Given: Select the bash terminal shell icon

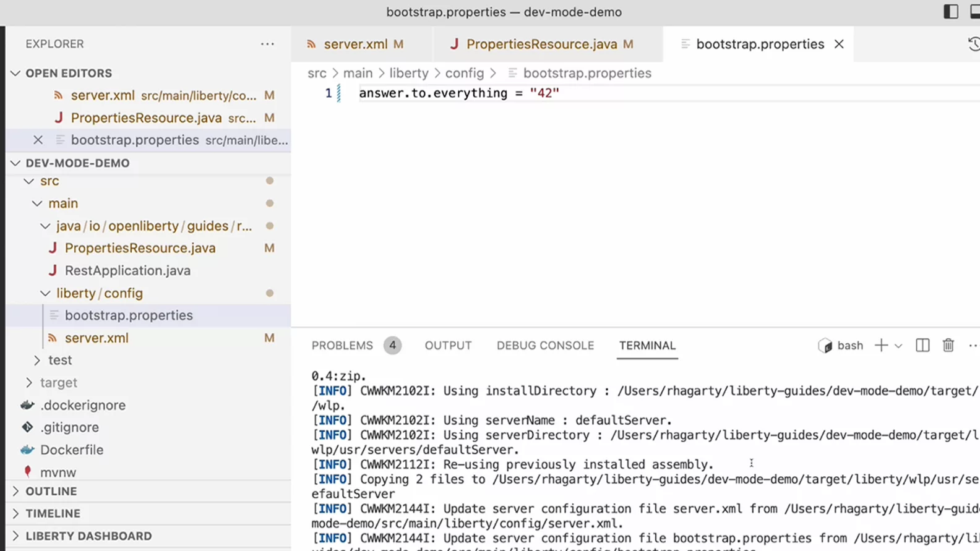Looking at the screenshot, I should coord(825,346).
